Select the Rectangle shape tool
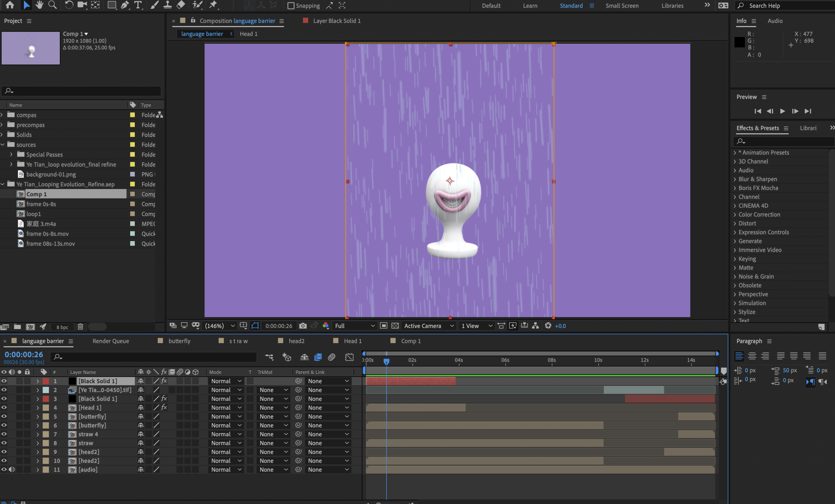The width and height of the screenshot is (835, 504). click(x=112, y=5)
